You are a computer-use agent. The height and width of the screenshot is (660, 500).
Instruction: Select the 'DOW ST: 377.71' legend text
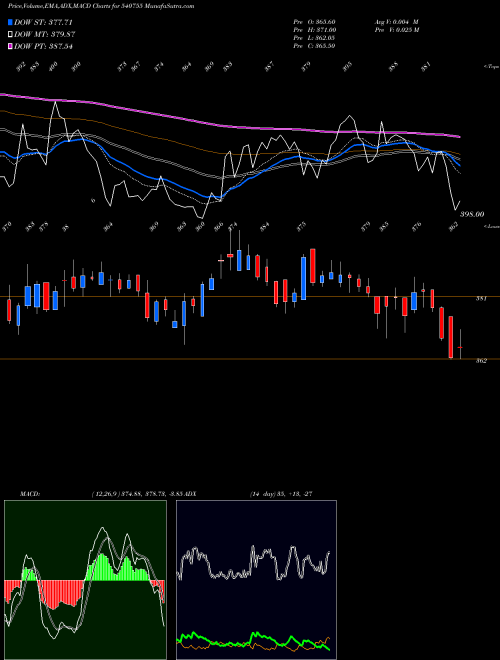[43, 22]
